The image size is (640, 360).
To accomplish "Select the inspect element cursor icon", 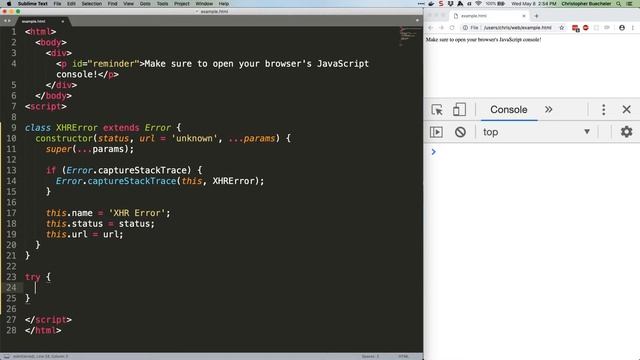I will [437, 110].
